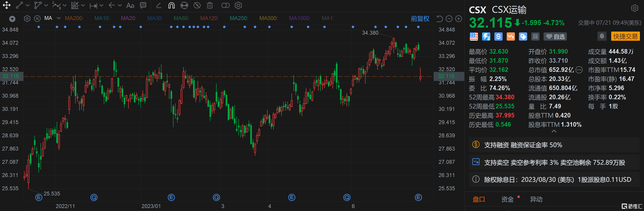Open the price alert bell icon
The width and height of the screenshot is (644, 211).
pyautogui.click(x=602, y=36)
